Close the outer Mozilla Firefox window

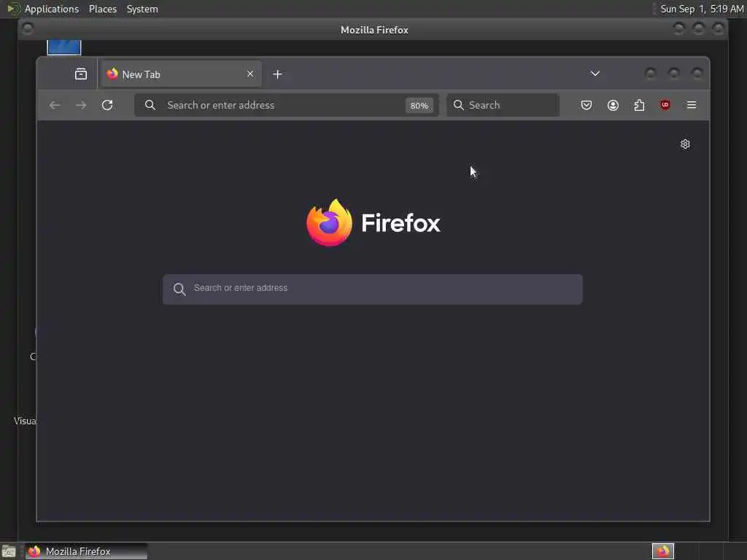click(719, 29)
